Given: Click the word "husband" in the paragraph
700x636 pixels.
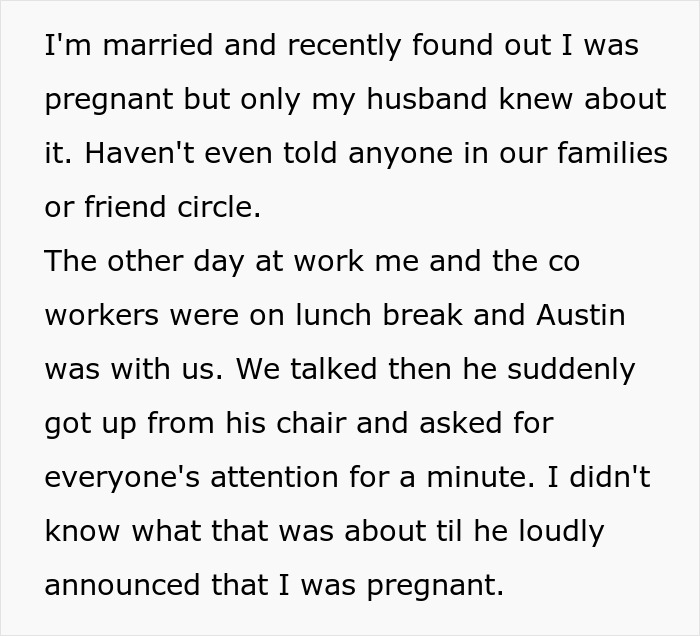Looking at the screenshot, I should point(426,99).
